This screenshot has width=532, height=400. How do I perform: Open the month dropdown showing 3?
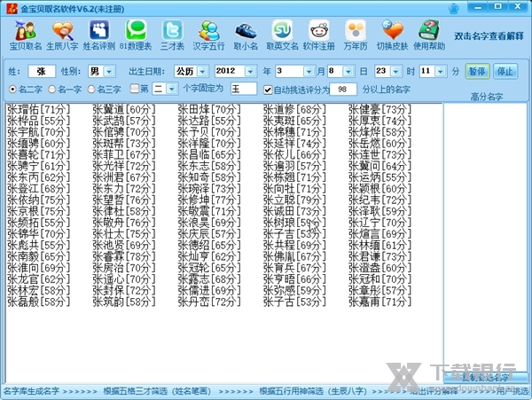tap(309, 71)
